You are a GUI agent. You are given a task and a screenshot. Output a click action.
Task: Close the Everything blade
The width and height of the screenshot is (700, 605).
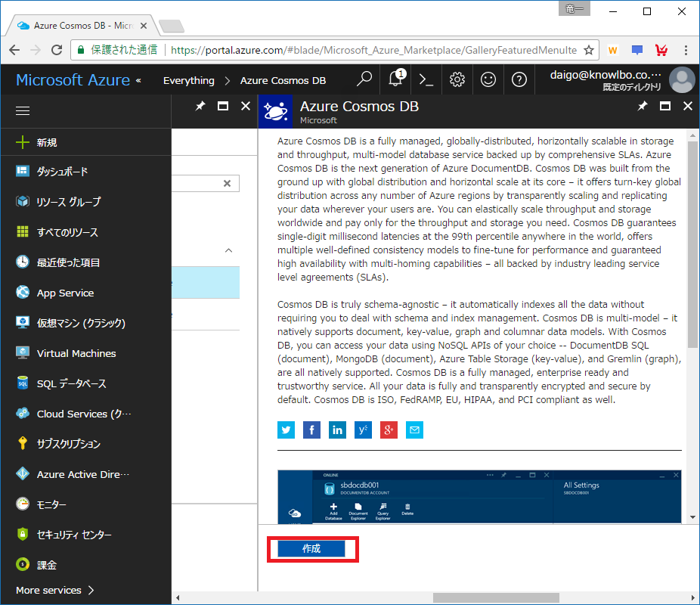(x=246, y=106)
